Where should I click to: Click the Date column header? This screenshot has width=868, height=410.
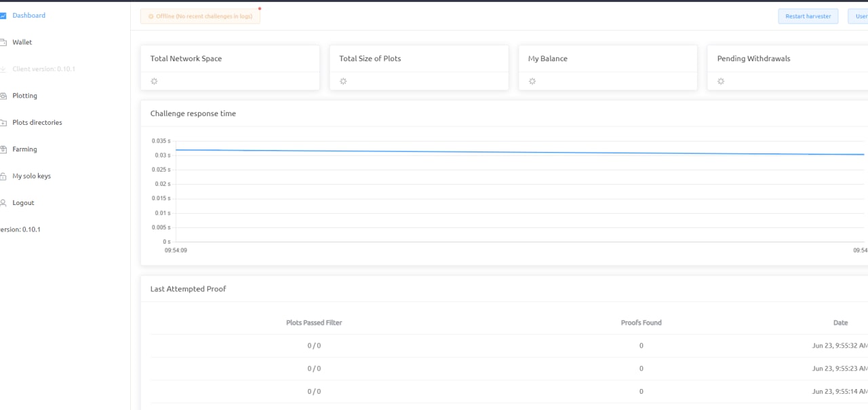click(840, 323)
